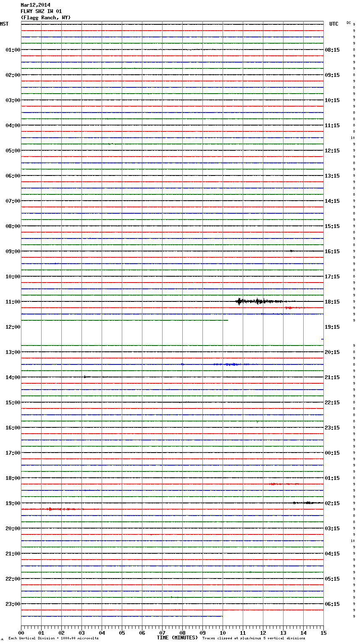The height and width of the screenshot is (644, 357).
Task: Click the "17:00" MST hour label
Action: pyautogui.click(x=13, y=453)
